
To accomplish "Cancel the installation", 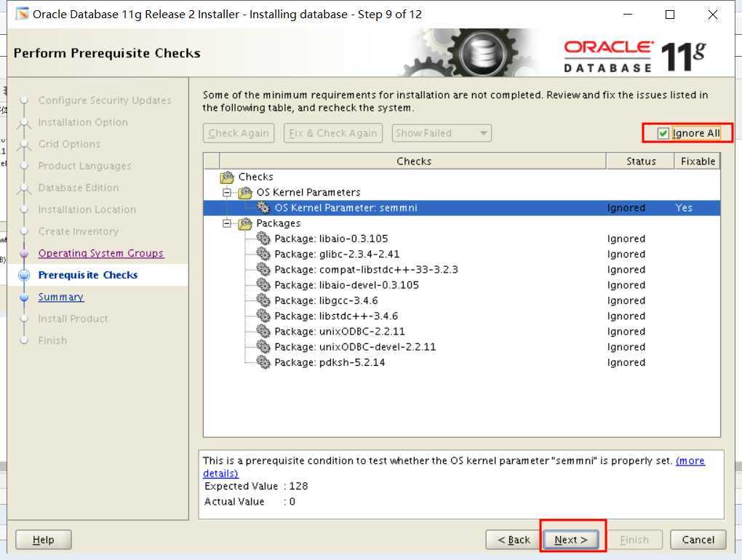I will tap(698, 540).
